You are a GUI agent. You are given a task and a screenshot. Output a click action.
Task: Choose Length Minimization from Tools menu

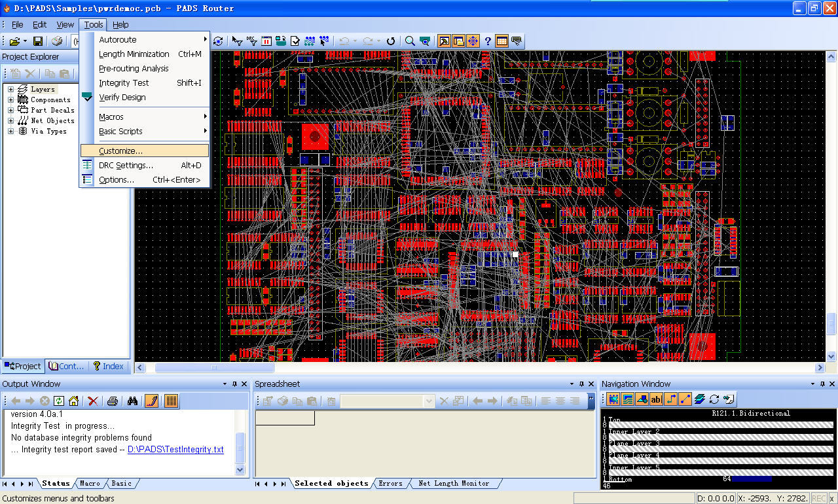point(145,54)
